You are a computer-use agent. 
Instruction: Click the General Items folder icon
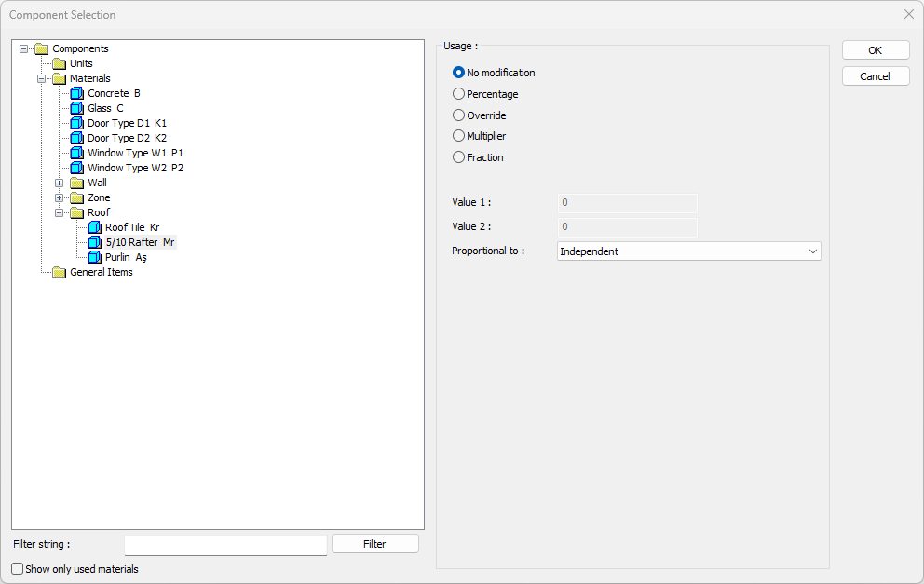point(60,272)
